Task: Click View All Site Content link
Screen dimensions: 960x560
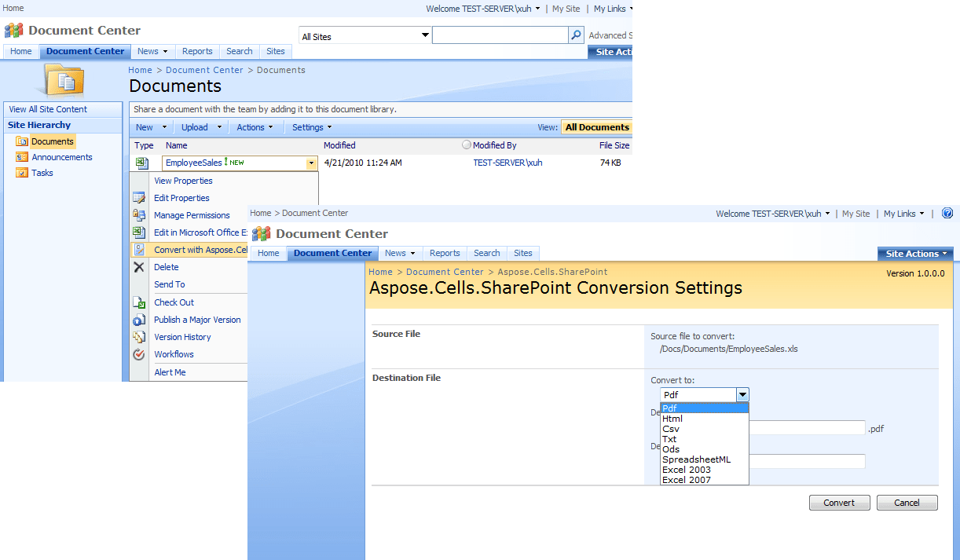Action: coord(48,109)
